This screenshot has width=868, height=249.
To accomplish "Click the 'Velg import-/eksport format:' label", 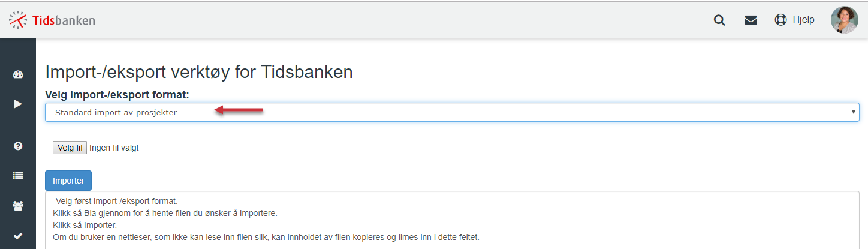I will pyautogui.click(x=117, y=95).
